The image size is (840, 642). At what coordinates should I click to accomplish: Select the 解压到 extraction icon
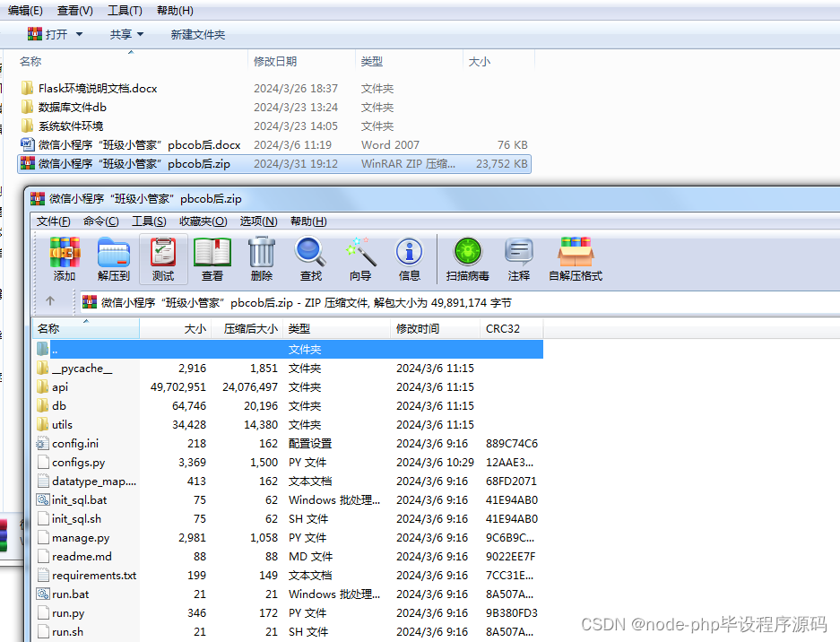point(113,259)
